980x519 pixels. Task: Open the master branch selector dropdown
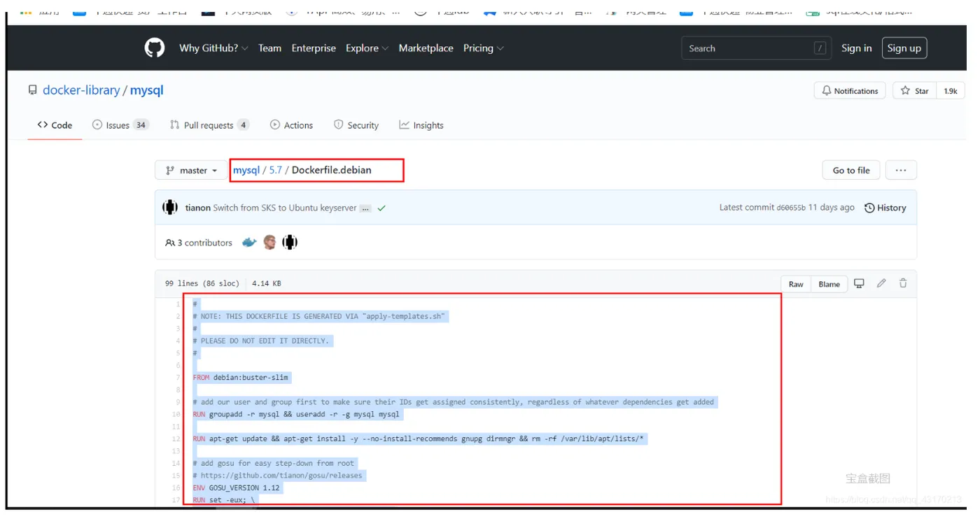tap(191, 170)
